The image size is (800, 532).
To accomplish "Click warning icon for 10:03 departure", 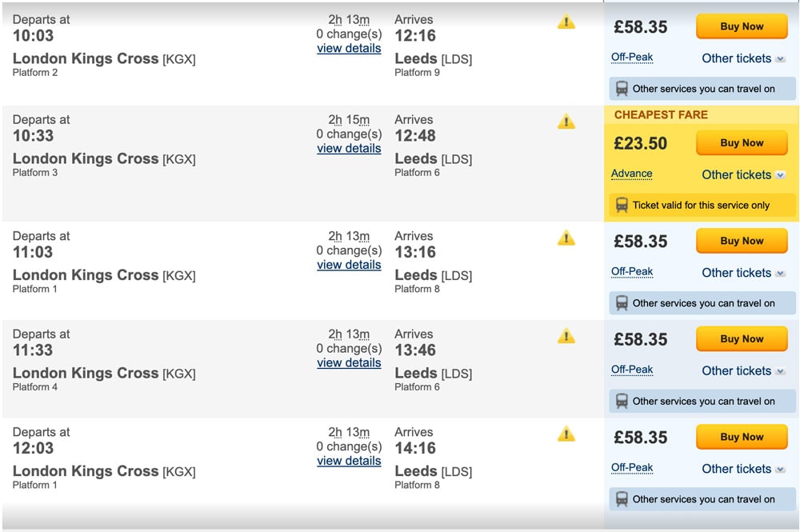I will tap(566, 22).
